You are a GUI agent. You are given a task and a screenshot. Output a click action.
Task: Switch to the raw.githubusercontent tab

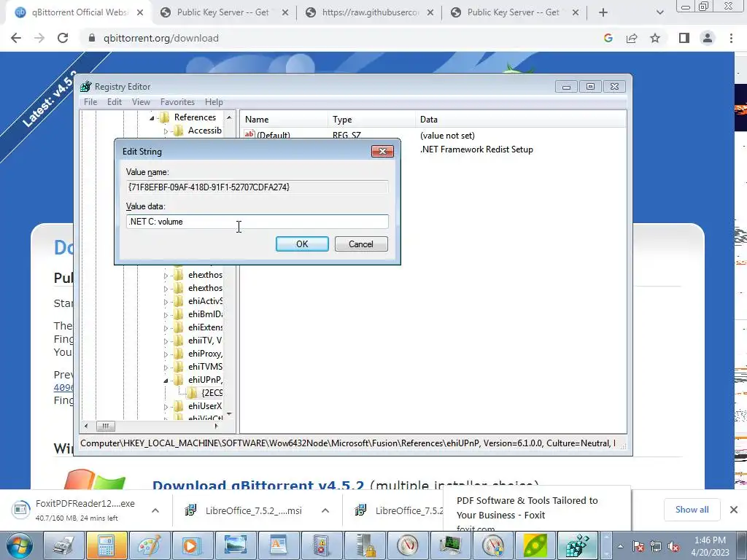pos(370,12)
